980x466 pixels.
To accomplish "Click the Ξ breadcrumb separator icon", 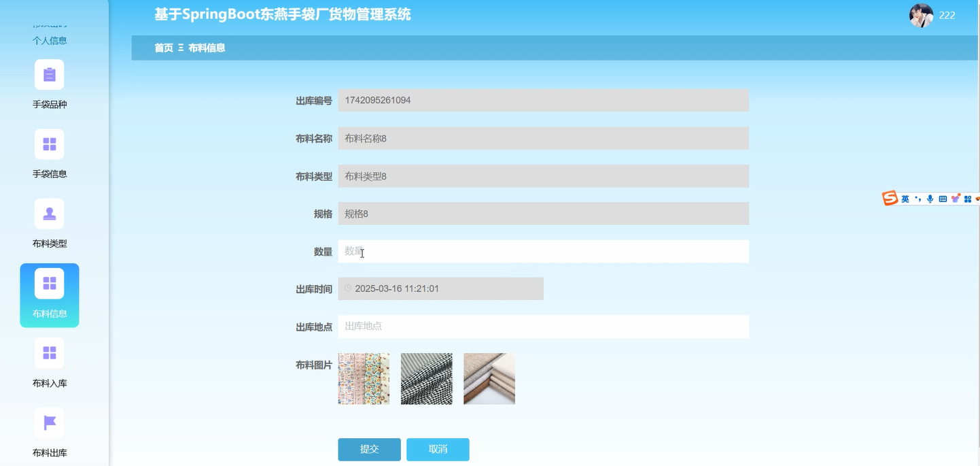I will tap(179, 48).
